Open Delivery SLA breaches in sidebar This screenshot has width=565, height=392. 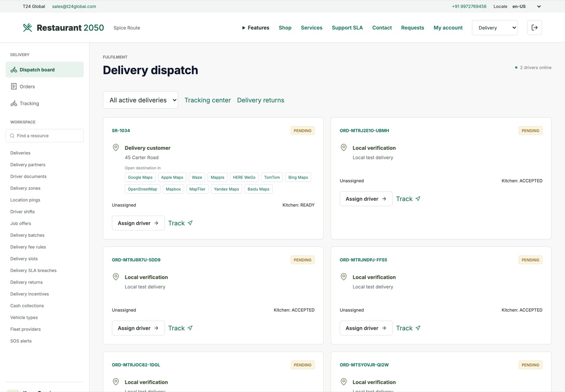tap(34, 270)
